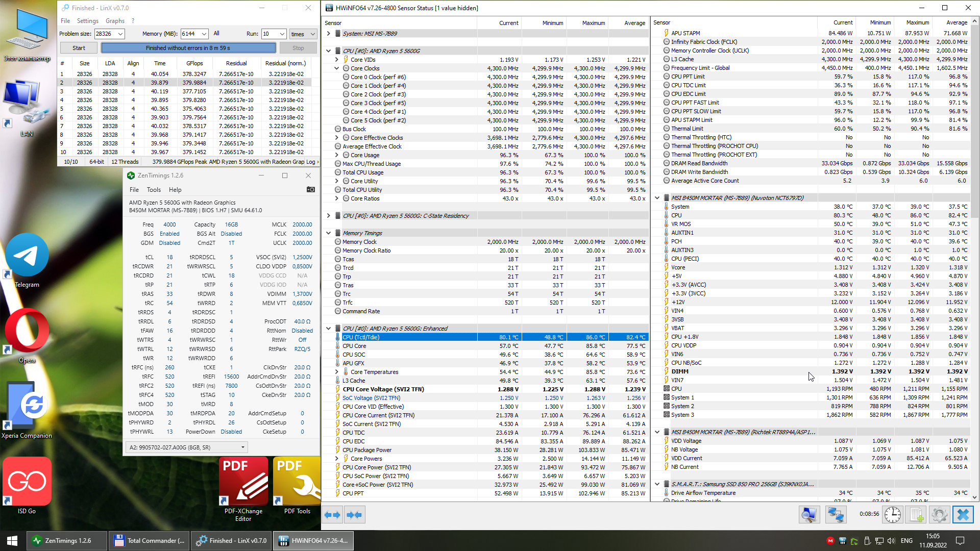Click the All memory link in LinX
Image resolution: width=980 pixels, height=551 pixels.
(x=216, y=33)
